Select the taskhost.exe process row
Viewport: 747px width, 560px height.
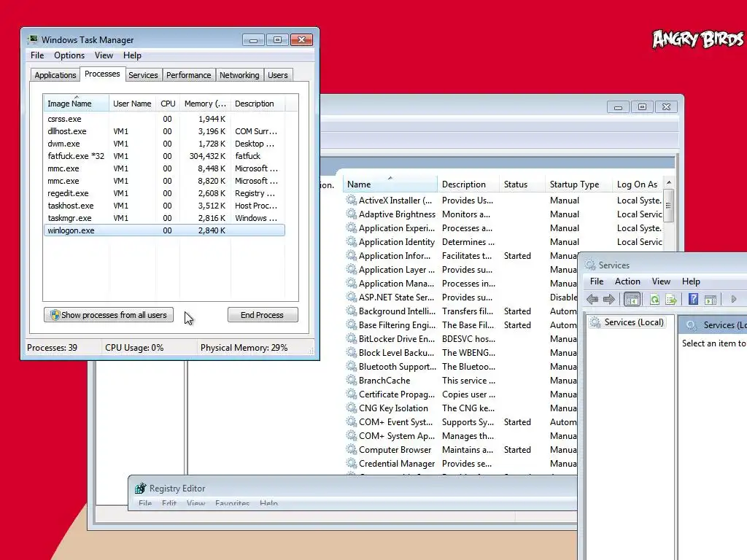tap(164, 206)
